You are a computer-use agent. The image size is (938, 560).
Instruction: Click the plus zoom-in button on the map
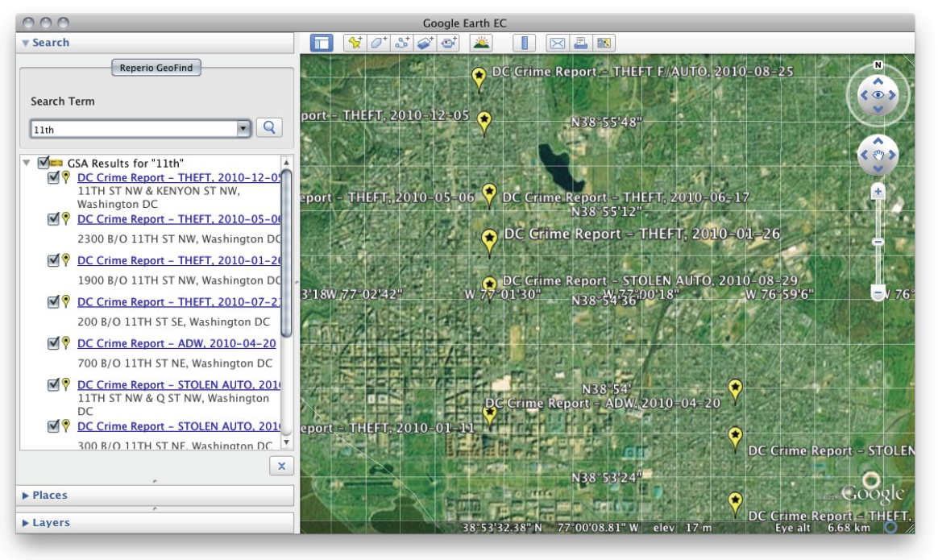[878, 192]
